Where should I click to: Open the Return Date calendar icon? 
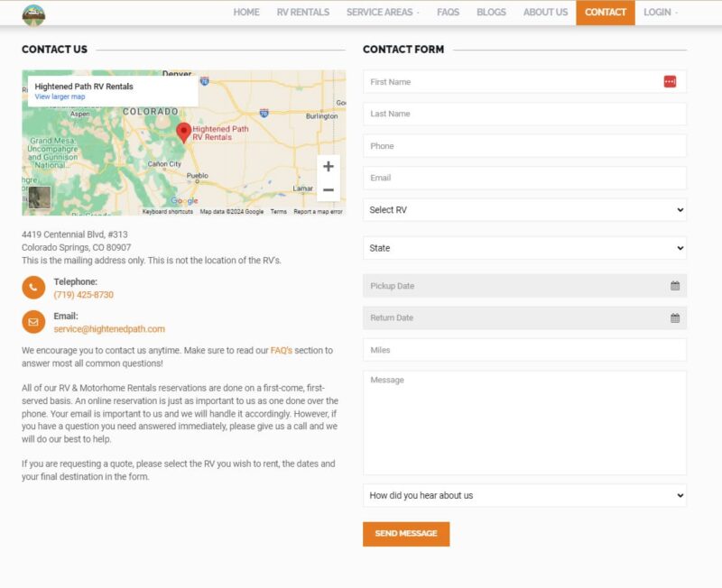coord(676,317)
